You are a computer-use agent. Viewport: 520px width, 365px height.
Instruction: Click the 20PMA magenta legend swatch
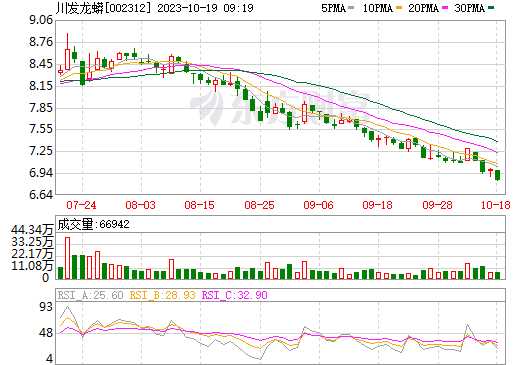click(x=445, y=8)
